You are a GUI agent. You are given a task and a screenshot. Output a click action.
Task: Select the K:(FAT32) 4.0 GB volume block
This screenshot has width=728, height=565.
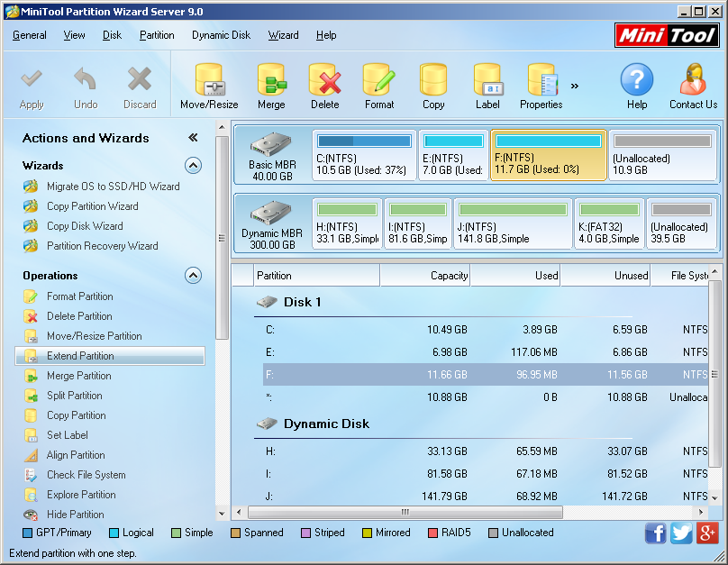pos(609,223)
